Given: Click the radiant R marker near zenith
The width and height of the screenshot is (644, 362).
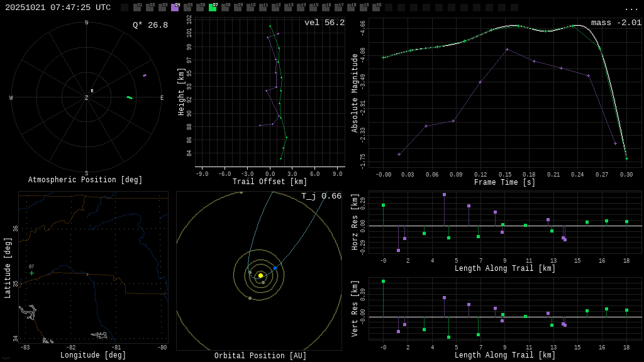Looking at the screenshot, I should [x=92, y=91].
